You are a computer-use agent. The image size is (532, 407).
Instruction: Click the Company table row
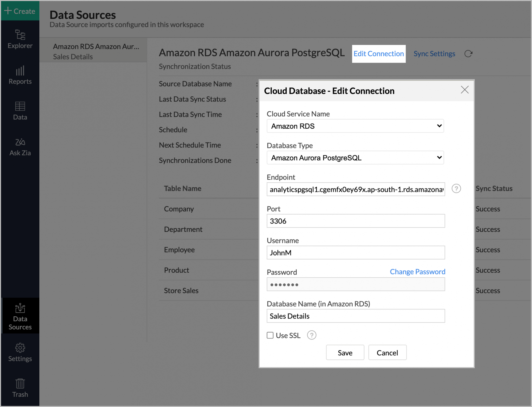pyautogui.click(x=209, y=209)
